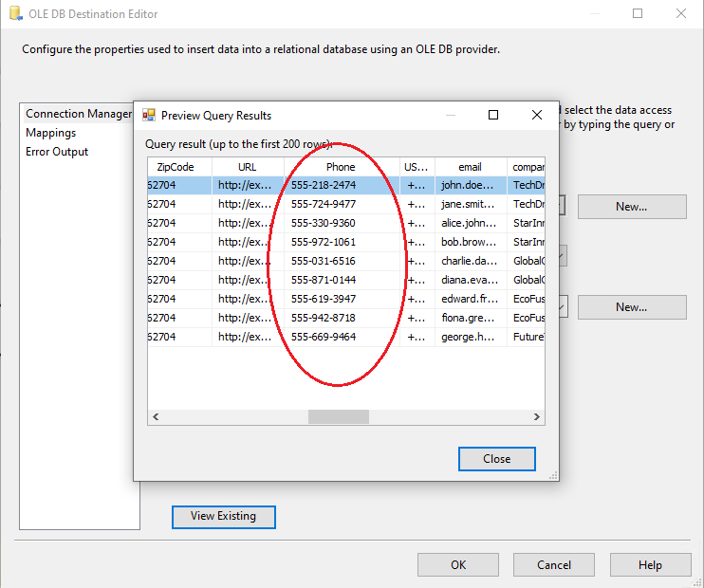
Task: Select the row with phone 555-724-9477
Action: tap(324, 204)
